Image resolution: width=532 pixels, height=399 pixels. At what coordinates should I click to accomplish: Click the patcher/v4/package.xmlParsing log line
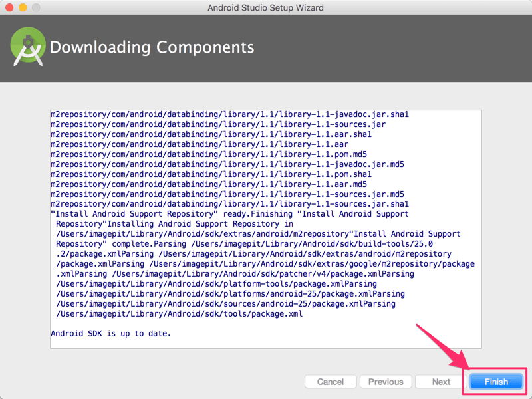[235, 274]
